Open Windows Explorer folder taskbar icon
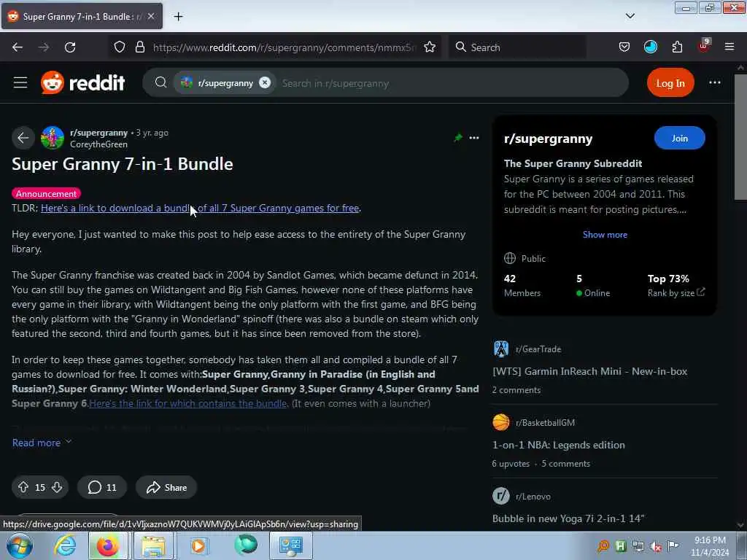The width and height of the screenshot is (747, 560). [x=152, y=545]
